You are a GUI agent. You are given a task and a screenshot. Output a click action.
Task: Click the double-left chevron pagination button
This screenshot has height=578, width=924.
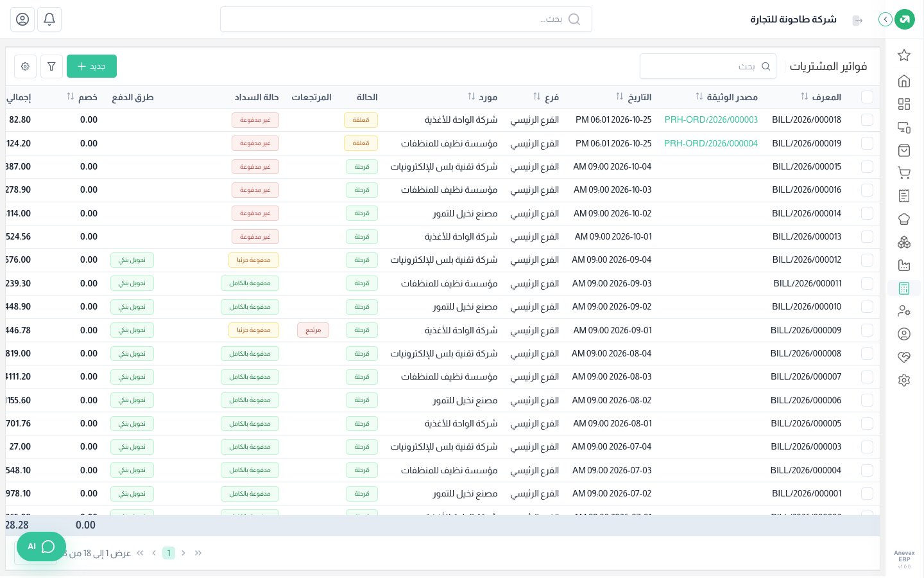click(x=140, y=553)
